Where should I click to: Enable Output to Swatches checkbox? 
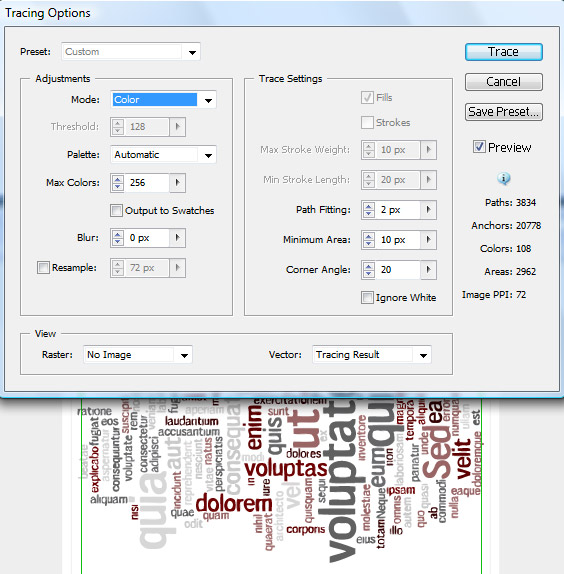click(116, 210)
